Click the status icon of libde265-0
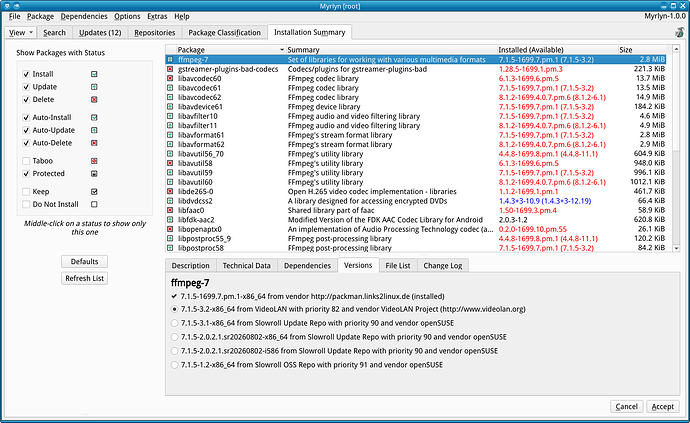This screenshot has width=690, height=423. 170,191
